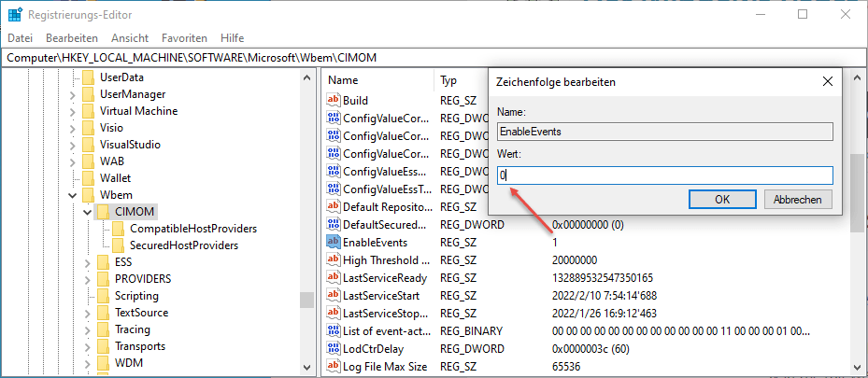Click the VisualStudio folder icon
868x378 pixels.
[x=90, y=145]
